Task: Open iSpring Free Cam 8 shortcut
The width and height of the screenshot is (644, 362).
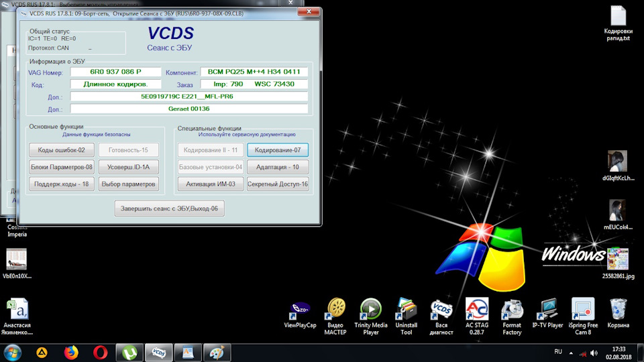Action: coord(583,316)
